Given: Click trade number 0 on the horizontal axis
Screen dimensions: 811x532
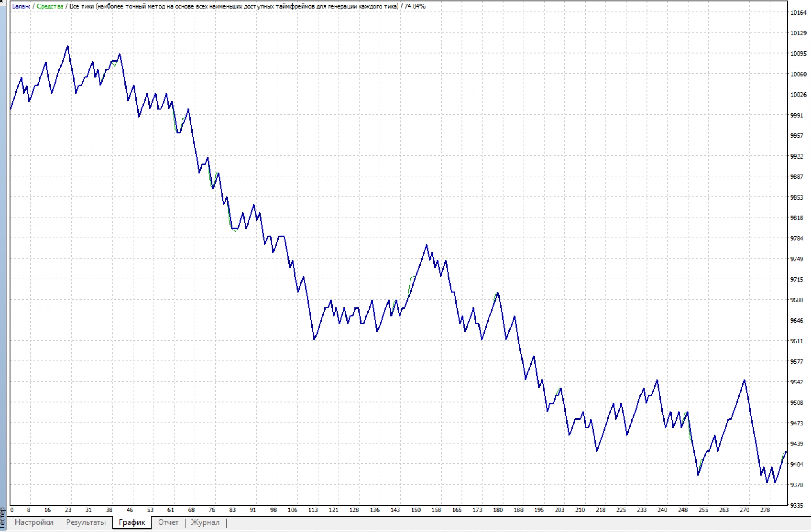Looking at the screenshot, I should click(12, 510).
